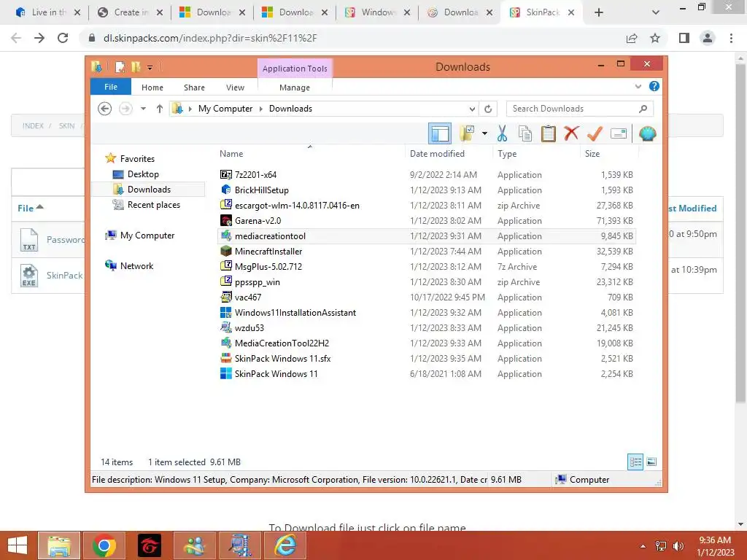Toggle Chrome side panel button

tap(684, 38)
